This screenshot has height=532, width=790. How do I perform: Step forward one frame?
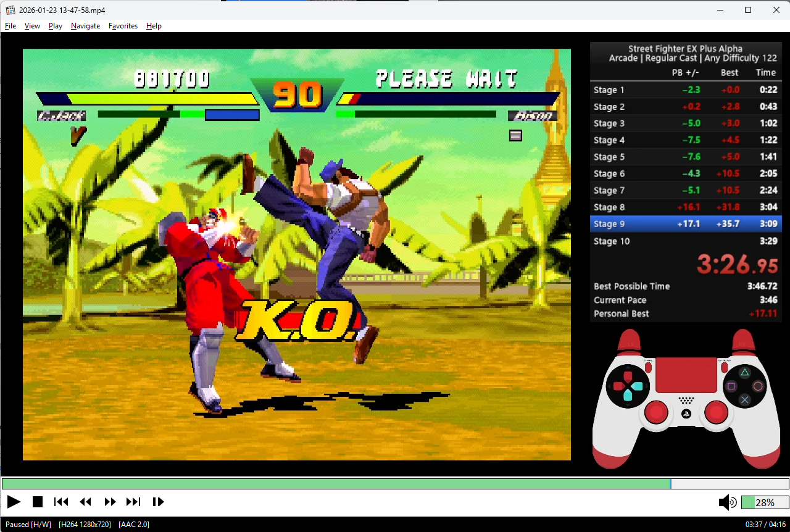[158, 502]
